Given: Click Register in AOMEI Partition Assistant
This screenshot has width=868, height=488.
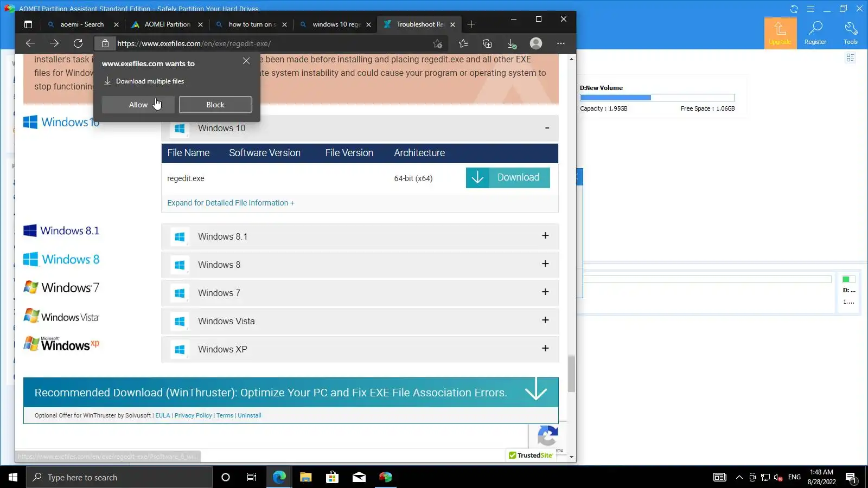Looking at the screenshot, I should point(815,33).
